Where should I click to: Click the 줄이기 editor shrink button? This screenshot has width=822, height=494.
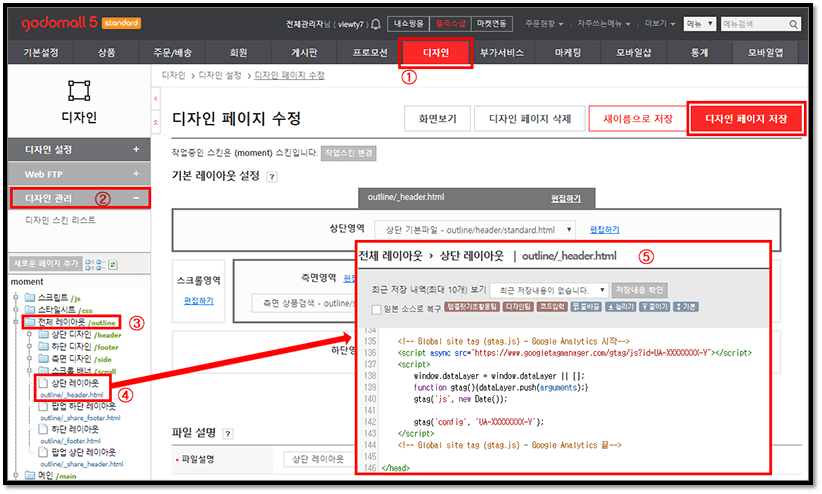click(x=654, y=306)
